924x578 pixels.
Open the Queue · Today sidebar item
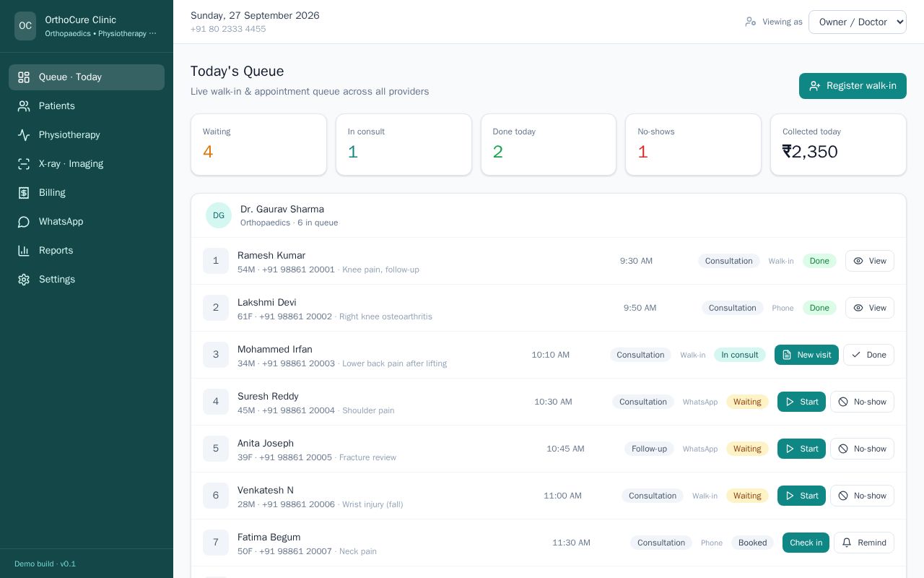(x=87, y=77)
